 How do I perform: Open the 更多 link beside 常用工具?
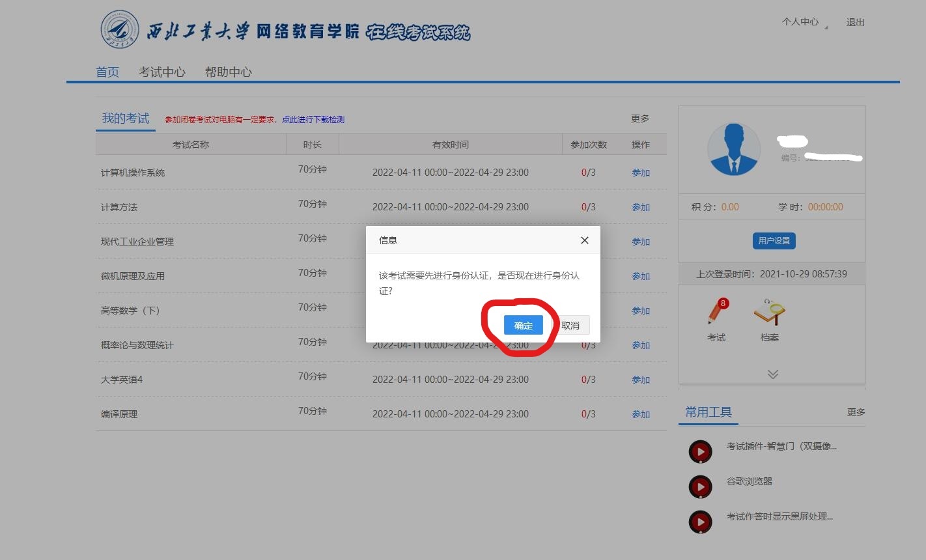point(854,412)
